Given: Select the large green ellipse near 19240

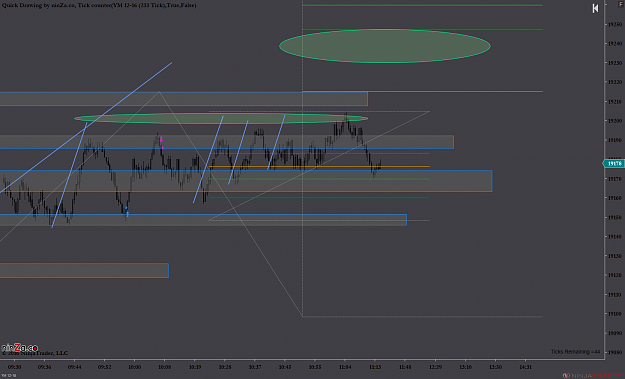Looking at the screenshot, I should click(x=385, y=46).
